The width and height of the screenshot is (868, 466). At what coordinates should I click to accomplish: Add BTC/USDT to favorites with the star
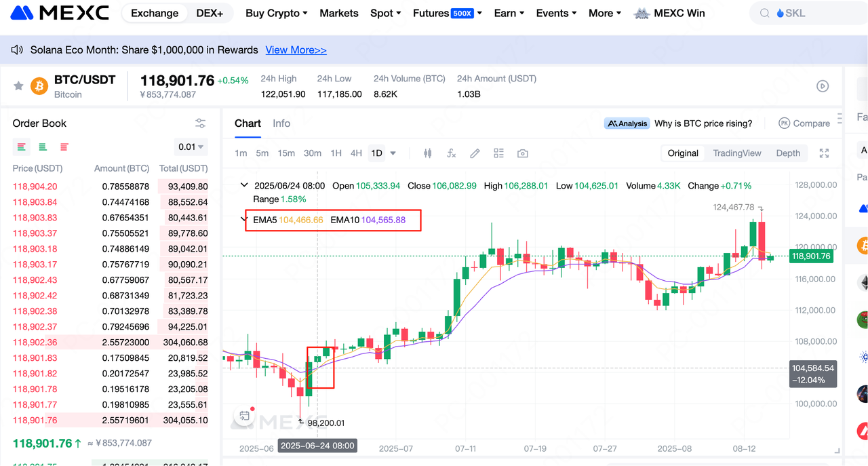(18, 86)
